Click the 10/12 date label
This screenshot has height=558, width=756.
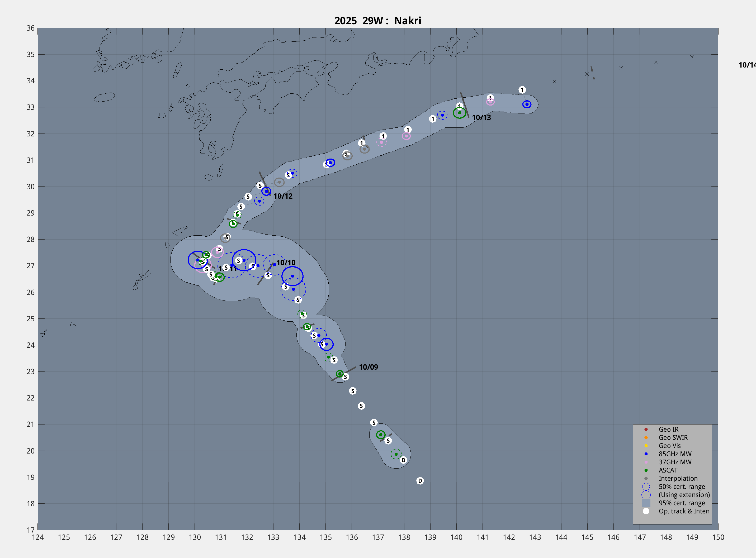[x=283, y=196]
